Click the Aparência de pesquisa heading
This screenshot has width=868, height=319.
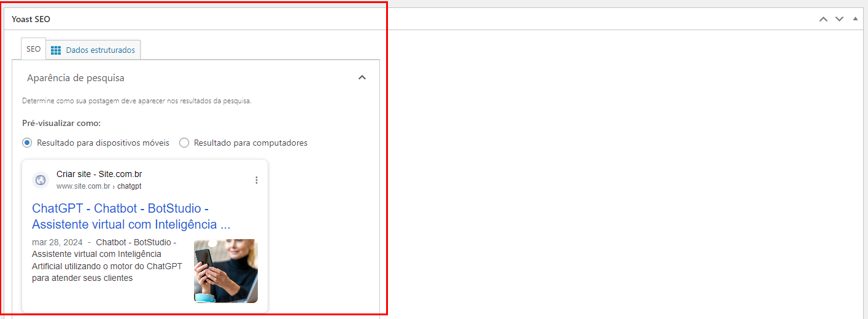(x=76, y=78)
